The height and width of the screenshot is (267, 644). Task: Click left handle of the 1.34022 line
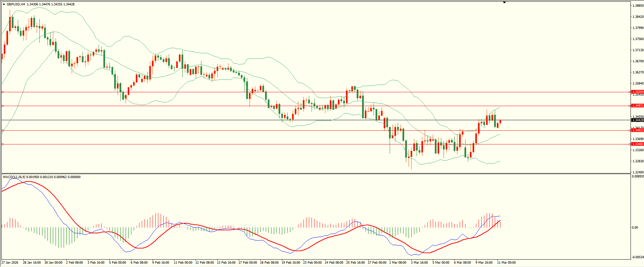click(x=3, y=130)
